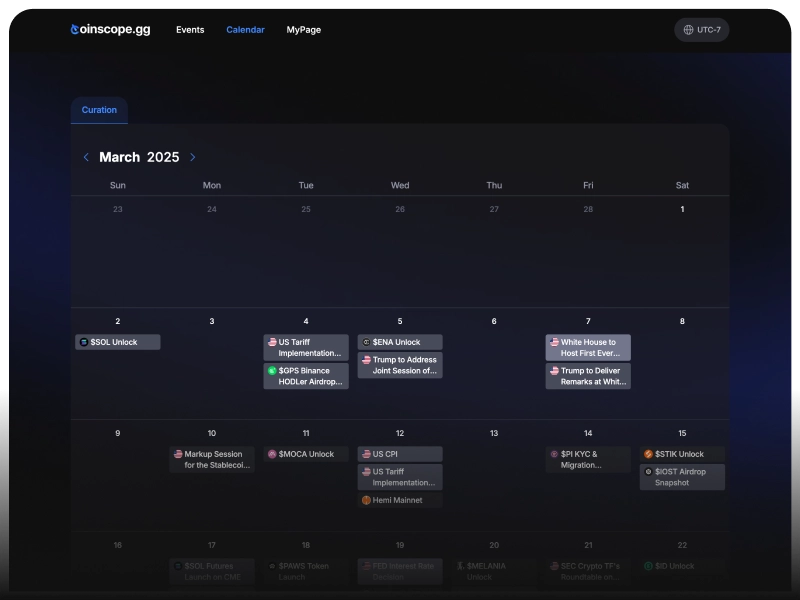Select February date 23 in the calendar
Screen dimensions: 800x600
pyautogui.click(x=118, y=209)
